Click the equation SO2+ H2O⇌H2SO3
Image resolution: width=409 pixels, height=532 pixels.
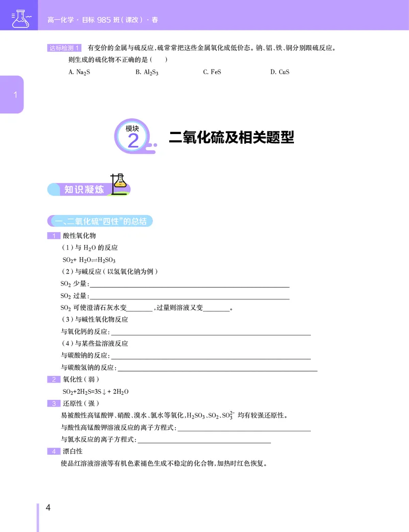pos(89,260)
